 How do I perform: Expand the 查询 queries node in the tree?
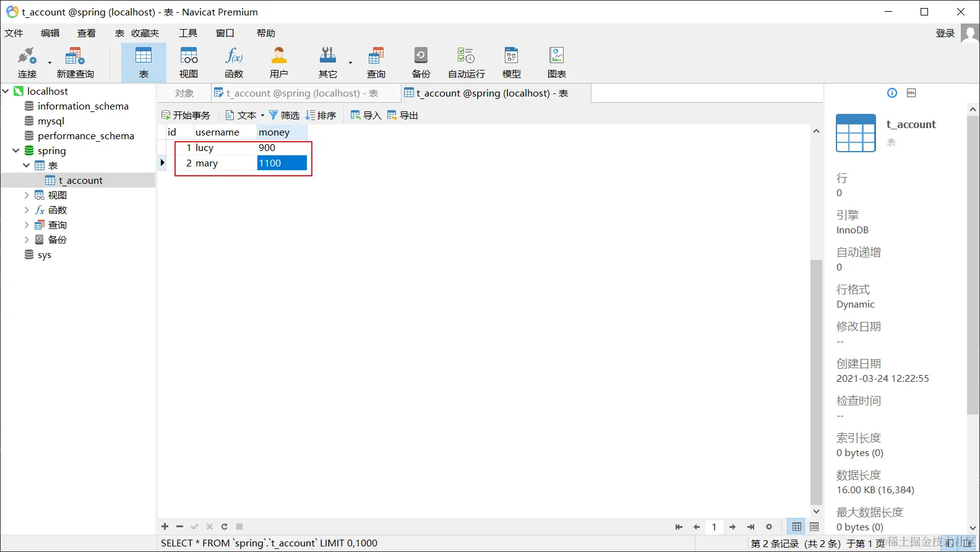coord(26,225)
